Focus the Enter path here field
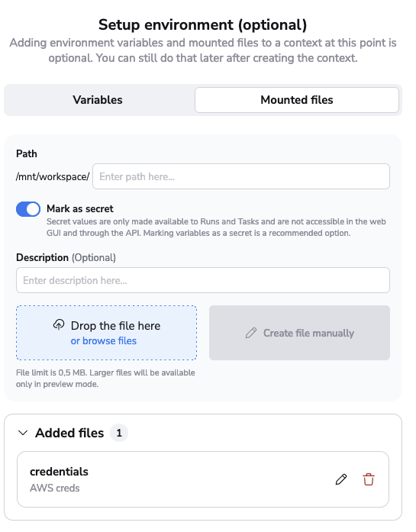 pyautogui.click(x=241, y=176)
